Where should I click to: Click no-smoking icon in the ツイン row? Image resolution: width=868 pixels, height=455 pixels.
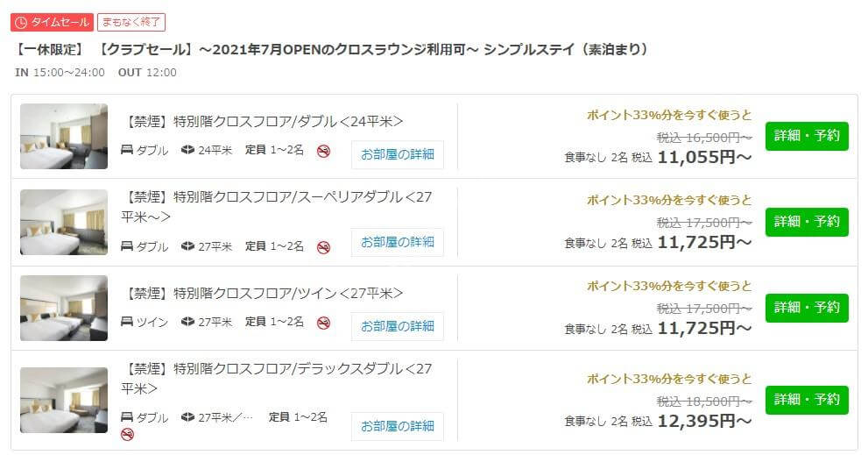pyautogui.click(x=323, y=323)
